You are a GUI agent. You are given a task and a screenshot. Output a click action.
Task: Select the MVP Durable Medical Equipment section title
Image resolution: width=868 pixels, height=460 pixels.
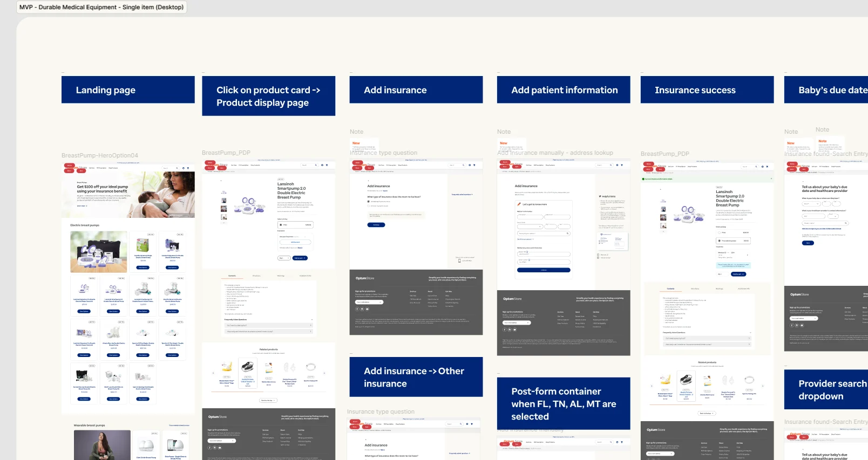click(x=101, y=7)
